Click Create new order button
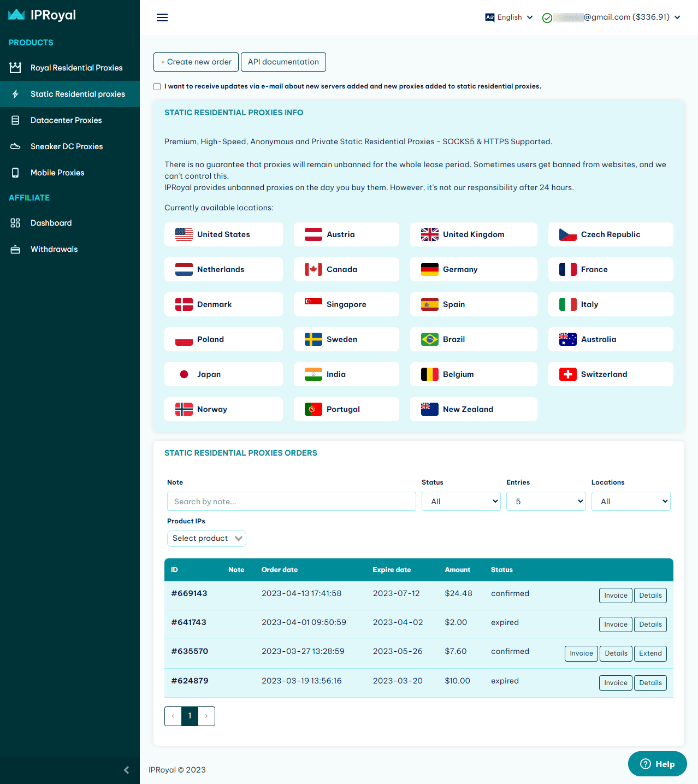This screenshot has height=784, width=698. [196, 62]
